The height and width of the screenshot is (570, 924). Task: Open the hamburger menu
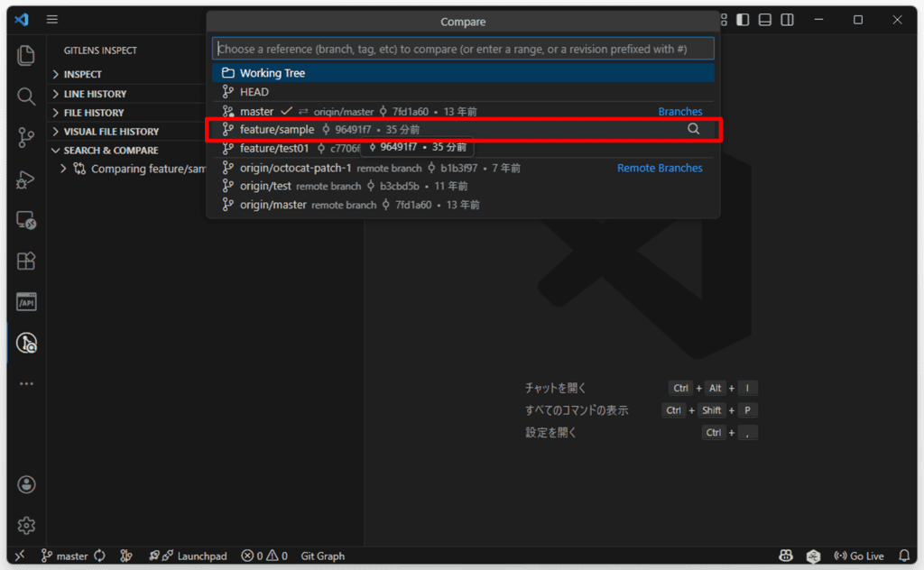point(51,19)
